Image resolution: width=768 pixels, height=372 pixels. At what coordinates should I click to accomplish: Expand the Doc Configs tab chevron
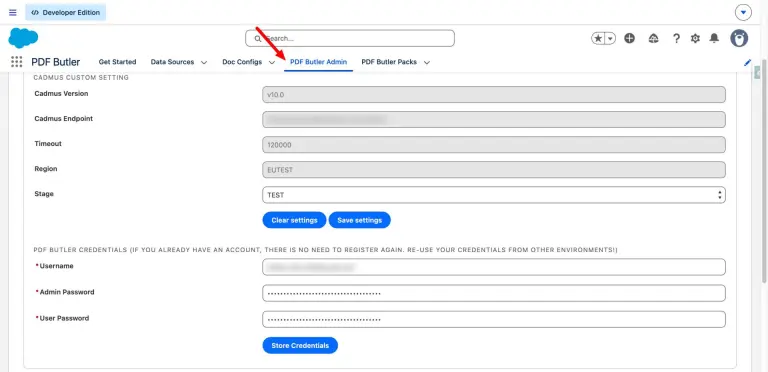272,62
